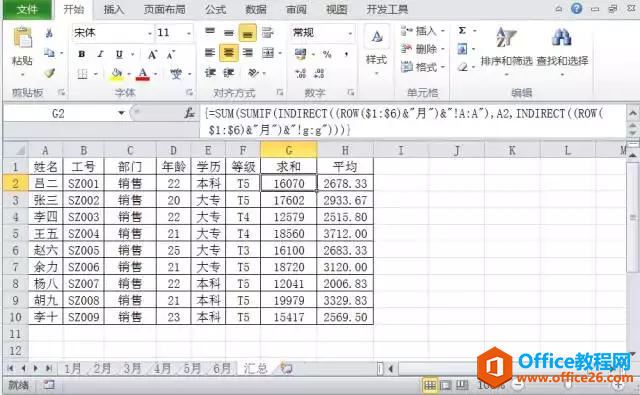
Task: Increase the cell indent
Action: pyautogui.click(x=228, y=73)
